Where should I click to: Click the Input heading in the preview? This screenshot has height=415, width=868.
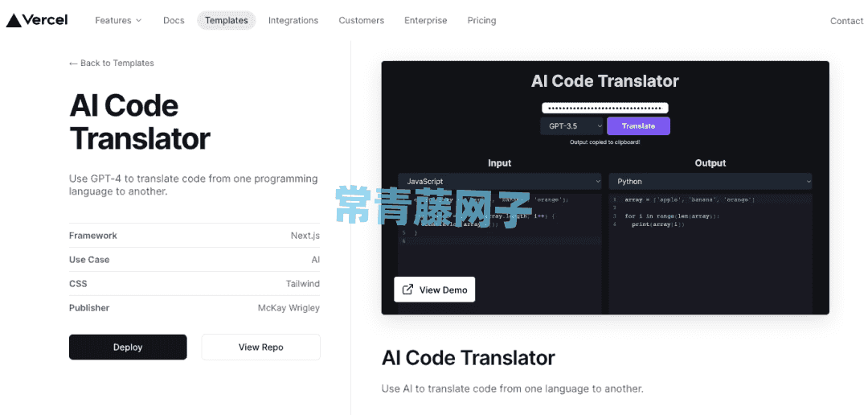(499, 163)
